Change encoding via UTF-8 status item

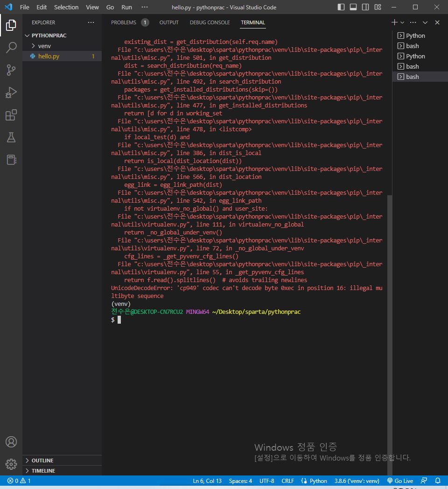pyautogui.click(x=266, y=481)
